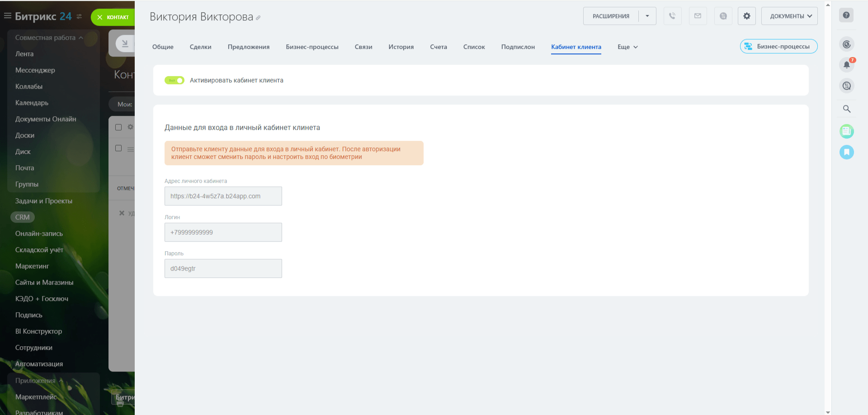Open Сайты и Магазины menu item
Screen dimensions: 868x415
pyautogui.click(x=44, y=282)
